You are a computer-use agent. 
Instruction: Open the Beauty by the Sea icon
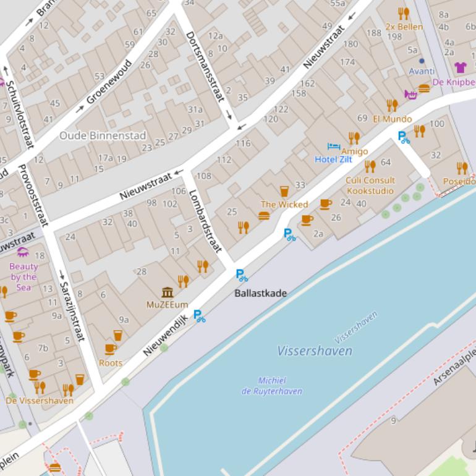pos(23,252)
